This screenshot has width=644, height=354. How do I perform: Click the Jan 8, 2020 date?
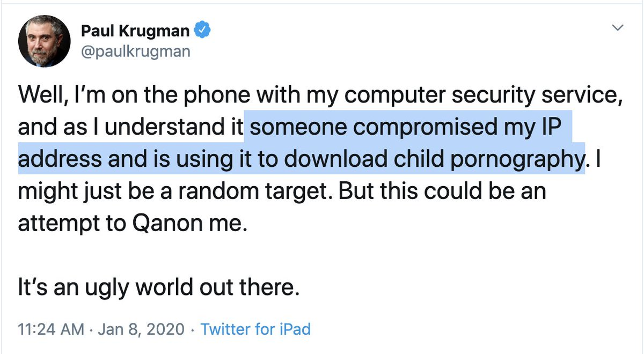(x=141, y=328)
